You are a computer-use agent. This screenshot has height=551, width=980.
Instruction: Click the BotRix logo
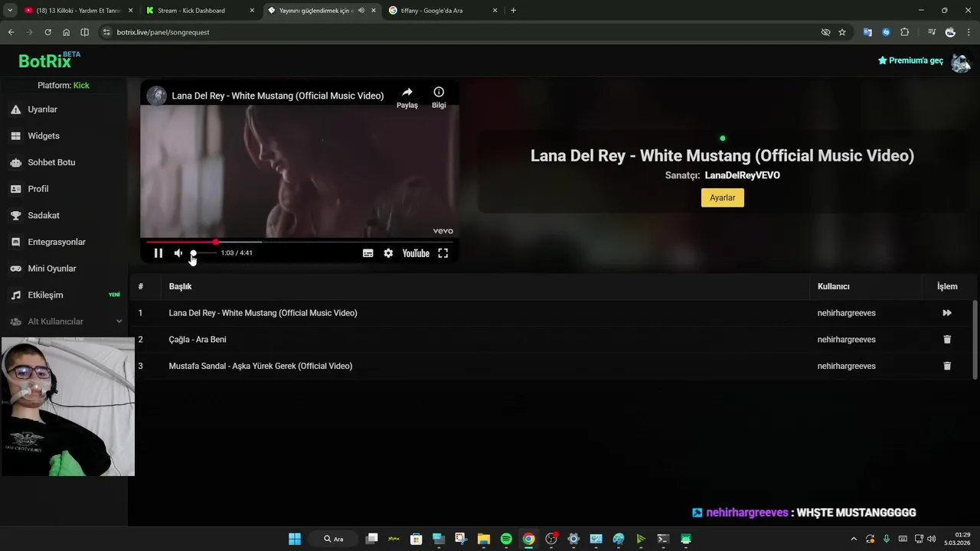pyautogui.click(x=48, y=60)
